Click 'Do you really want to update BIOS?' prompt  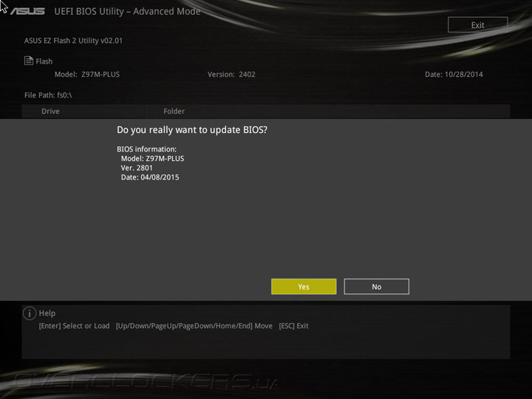[x=192, y=130]
